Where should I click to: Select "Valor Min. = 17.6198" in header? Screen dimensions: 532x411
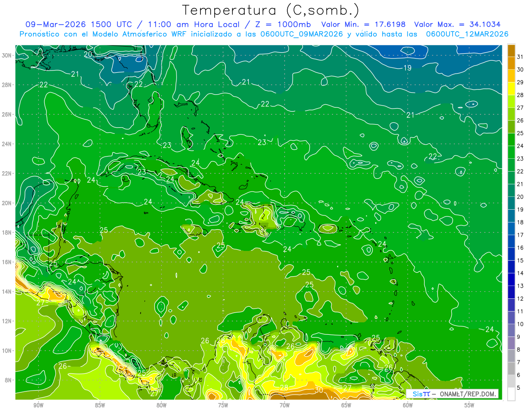[364, 24]
